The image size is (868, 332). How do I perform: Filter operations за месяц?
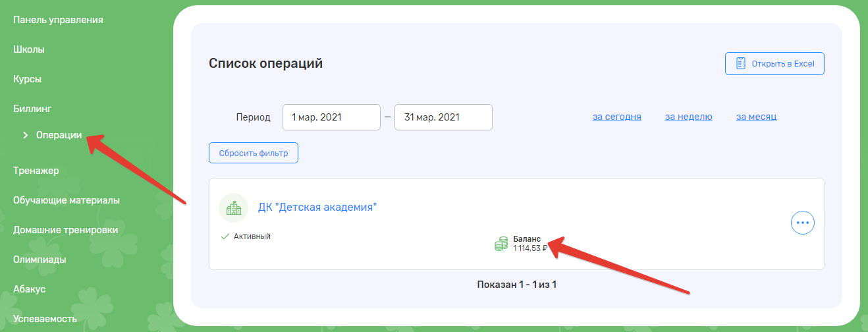(x=757, y=117)
